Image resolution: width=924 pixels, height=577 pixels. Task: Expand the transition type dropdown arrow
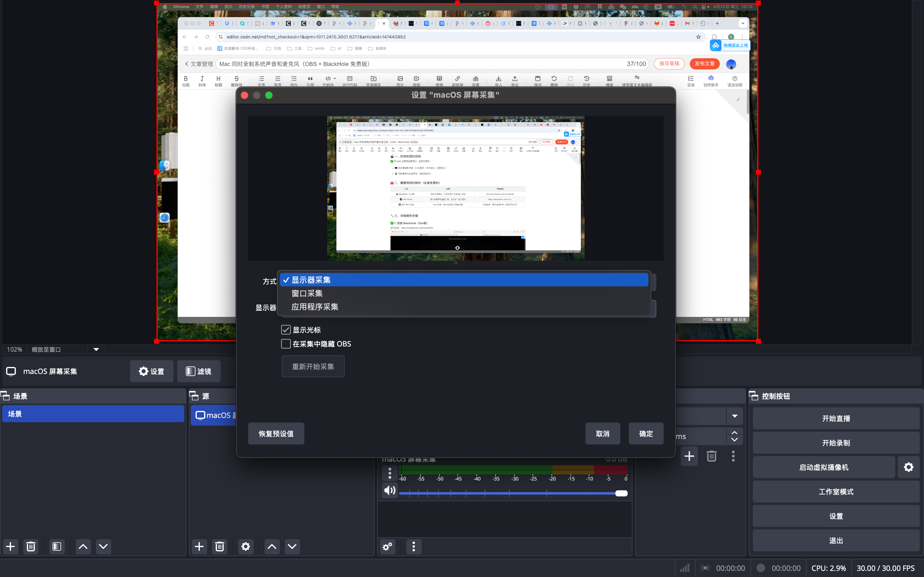point(734,416)
